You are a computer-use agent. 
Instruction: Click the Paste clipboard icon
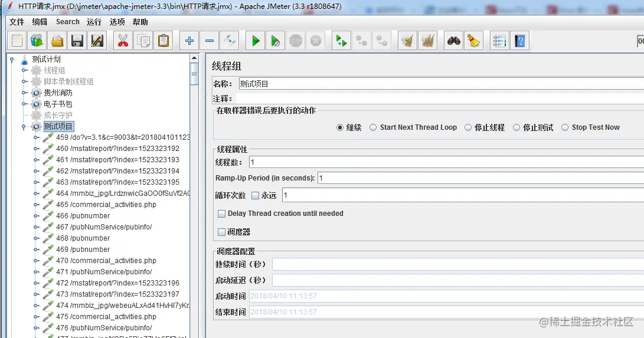point(164,41)
